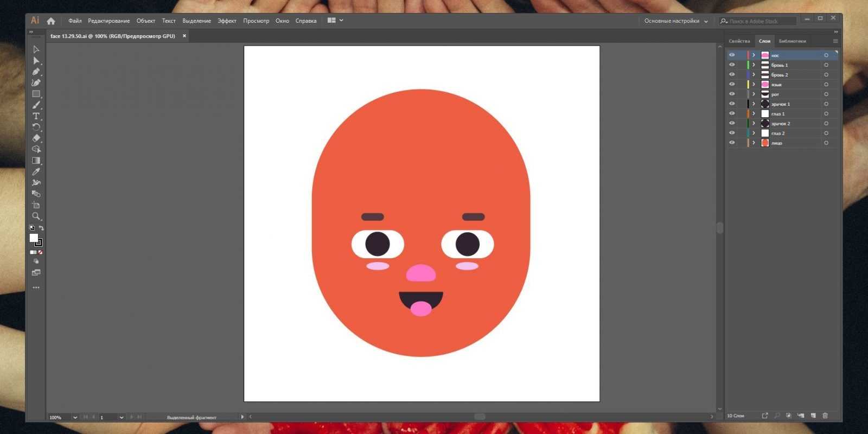Click the Adobe Stock search field
This screenshot has height=434, width=868.
(x=759, y=21)
